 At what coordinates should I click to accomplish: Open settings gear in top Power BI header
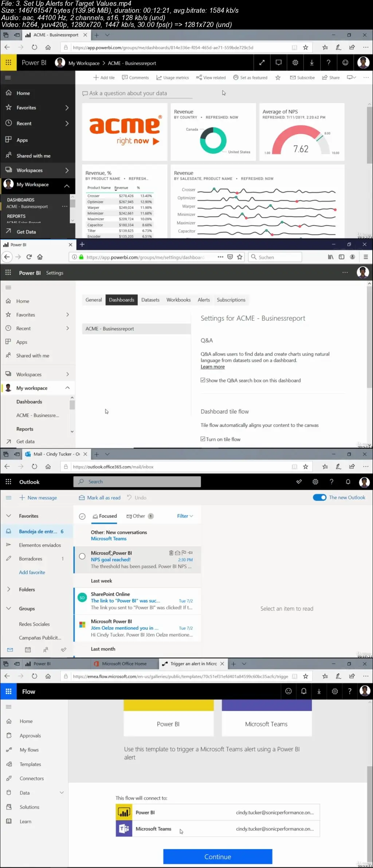coord(295,63)
